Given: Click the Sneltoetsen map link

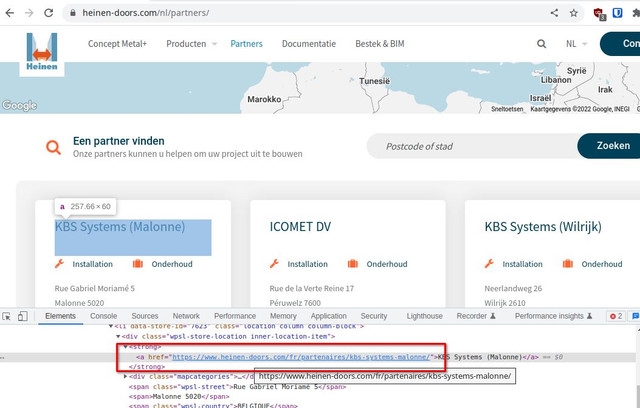Looking at the screenshot, I should pyautogui.click(x=507, y=109).
